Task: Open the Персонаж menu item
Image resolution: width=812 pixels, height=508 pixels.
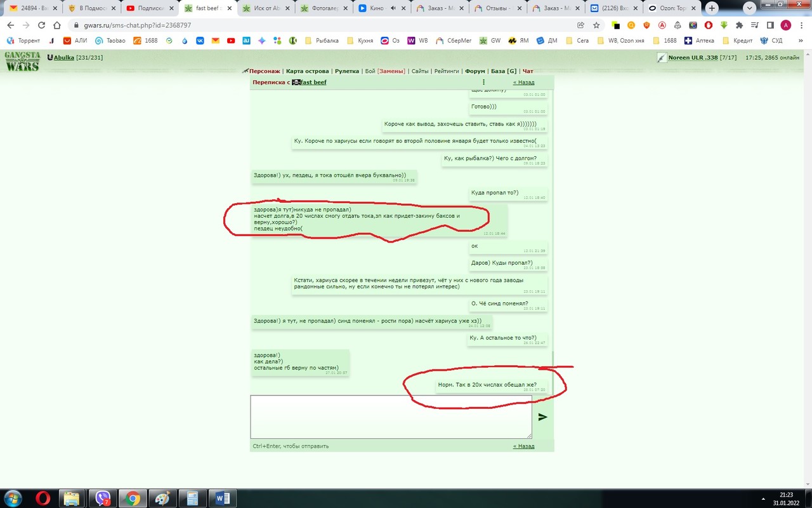Action: coord(265,71)
